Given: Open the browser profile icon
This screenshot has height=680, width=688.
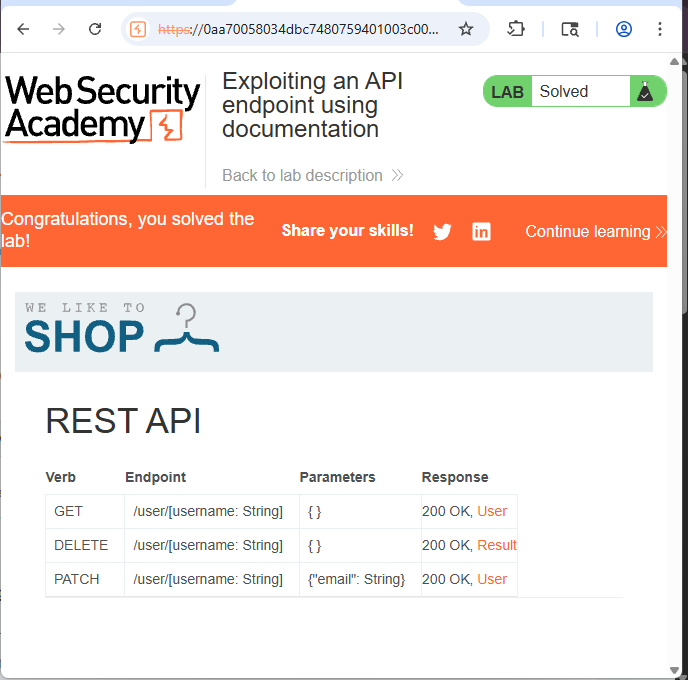Looking at the screenshot, I should coord(624,29).
